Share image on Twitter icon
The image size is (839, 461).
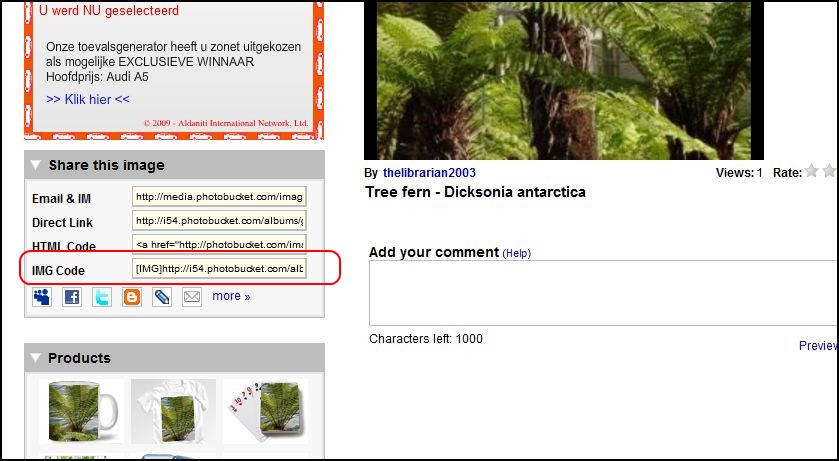point(102,297)
